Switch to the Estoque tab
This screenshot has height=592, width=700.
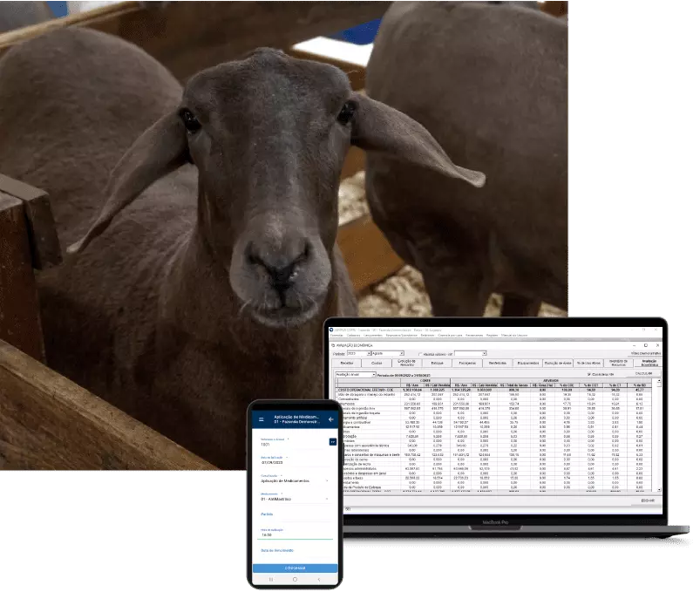pos(436,364)
